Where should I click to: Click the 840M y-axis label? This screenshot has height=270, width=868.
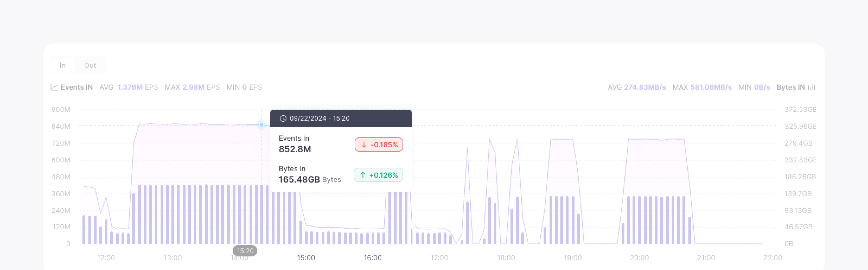(x=61, y=127)
